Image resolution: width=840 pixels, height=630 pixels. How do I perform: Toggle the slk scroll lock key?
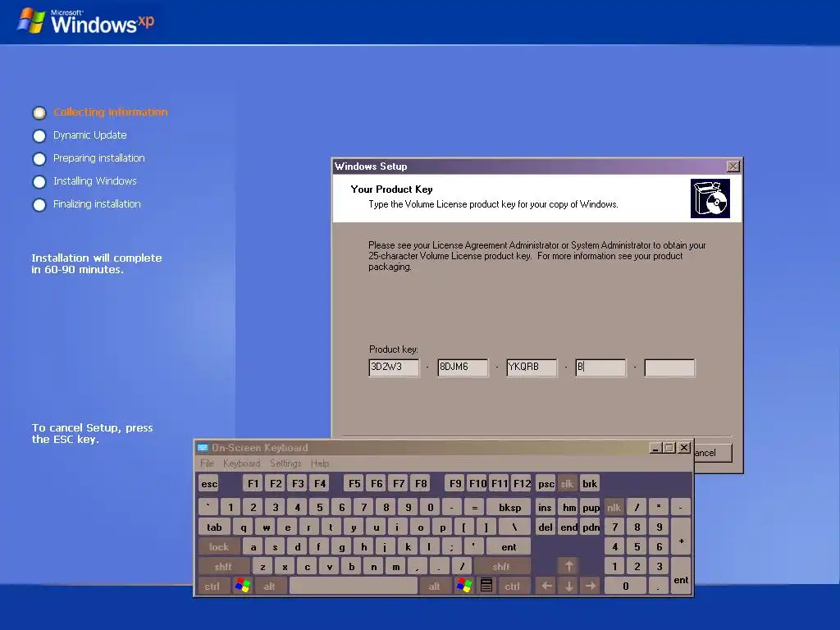[x=567, y=484]
